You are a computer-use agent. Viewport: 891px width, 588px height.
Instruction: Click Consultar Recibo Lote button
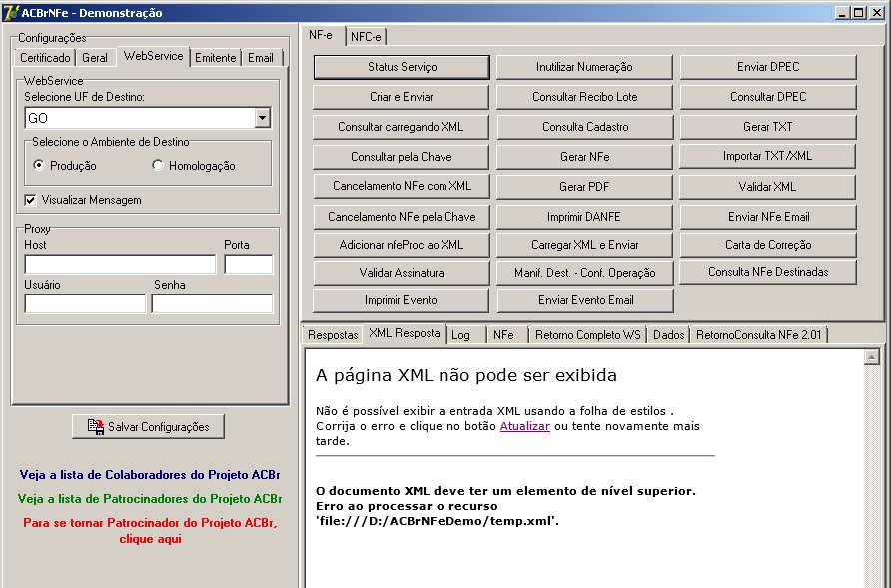(584, 97)
